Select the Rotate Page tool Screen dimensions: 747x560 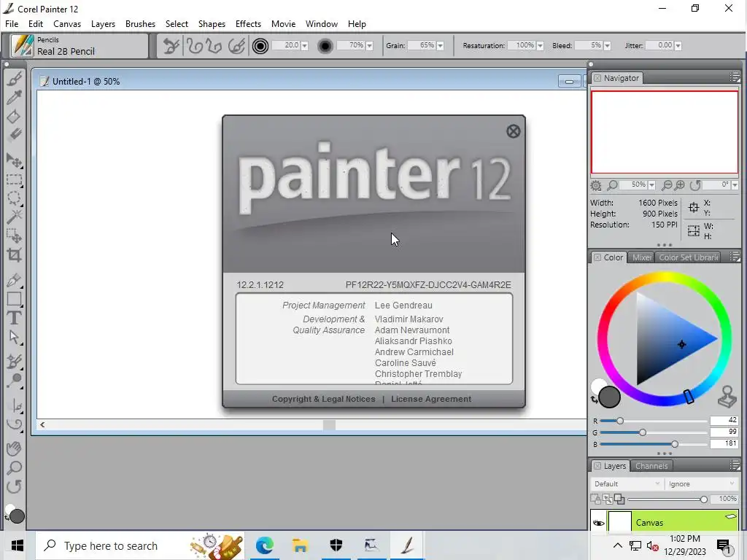(x=15, y=486)
